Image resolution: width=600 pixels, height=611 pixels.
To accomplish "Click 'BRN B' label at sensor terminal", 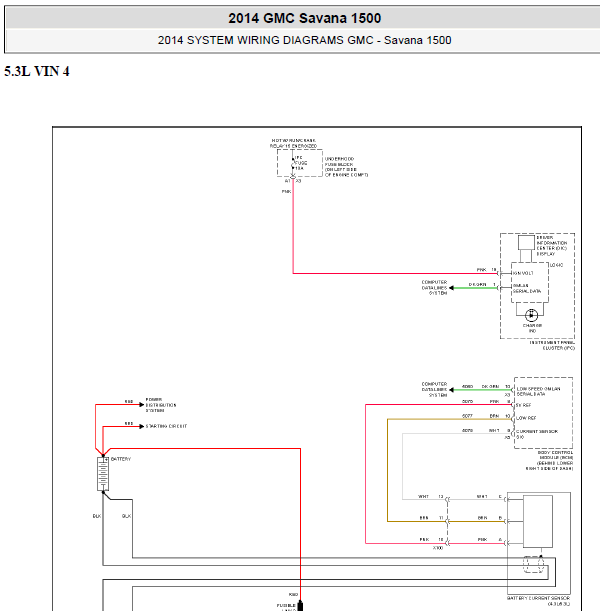I will tap(490, 518).
